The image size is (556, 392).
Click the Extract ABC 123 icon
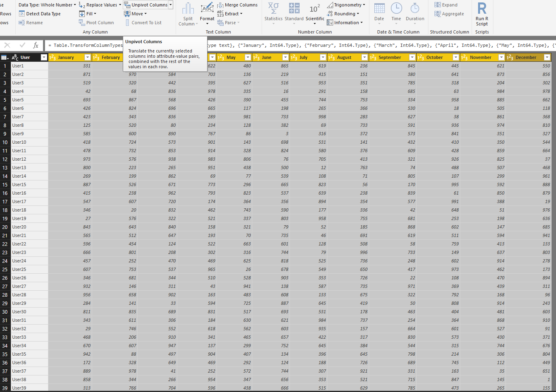[220, 14]
